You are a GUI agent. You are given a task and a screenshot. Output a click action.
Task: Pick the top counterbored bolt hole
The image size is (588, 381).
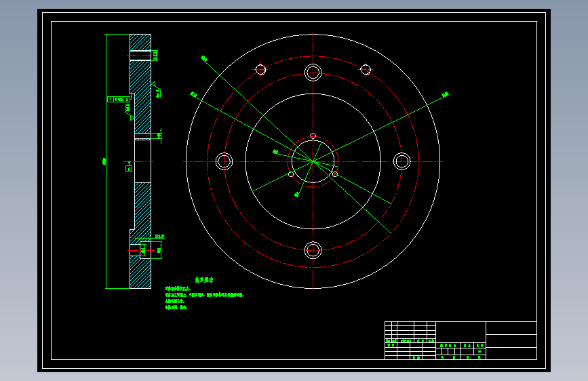[313, 73]
